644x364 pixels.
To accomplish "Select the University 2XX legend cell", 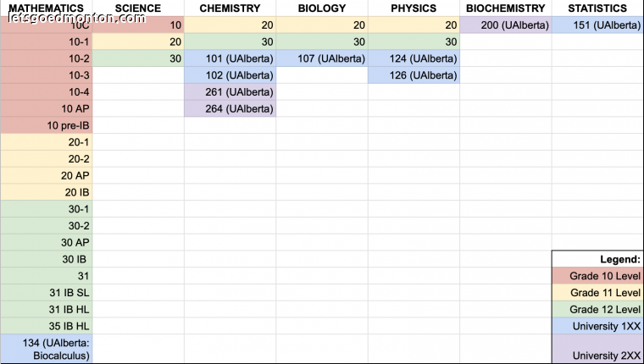I will [597, 349].
